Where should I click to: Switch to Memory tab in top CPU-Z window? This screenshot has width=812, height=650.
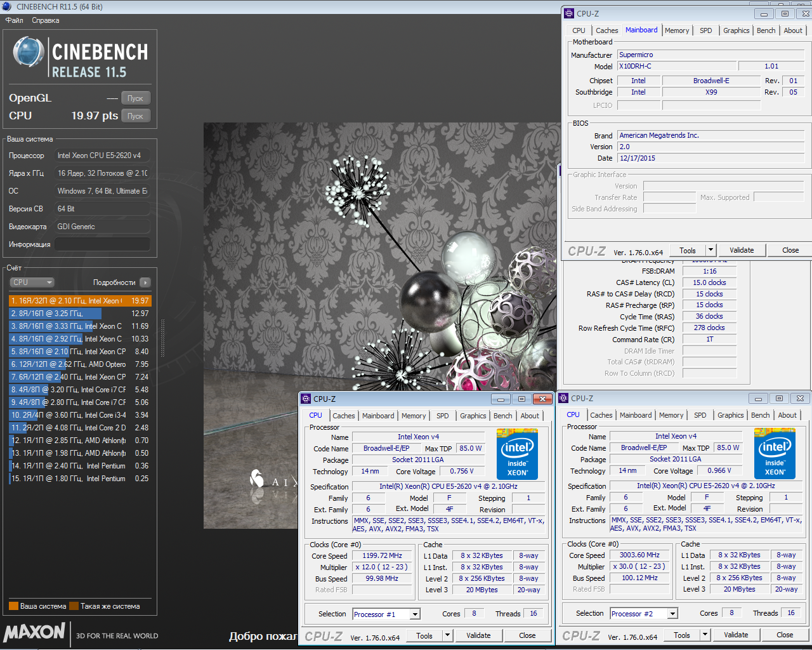(677, 30)
